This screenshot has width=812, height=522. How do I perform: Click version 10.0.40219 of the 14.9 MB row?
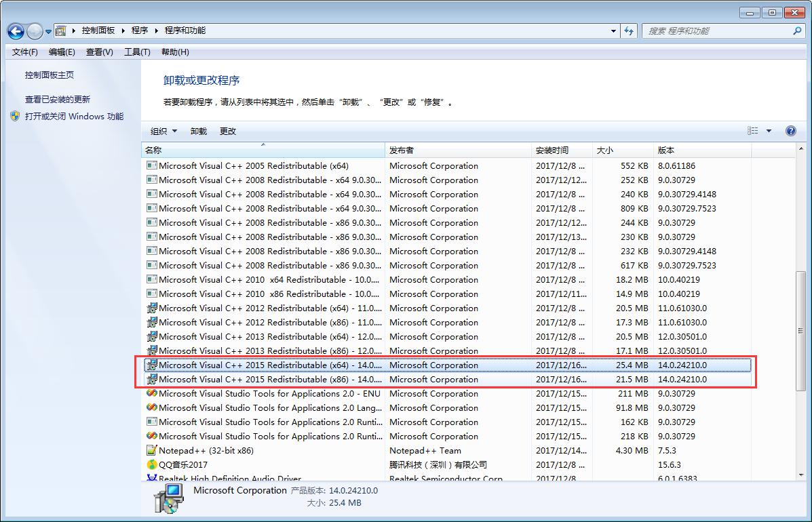click(x=679, y=294)
